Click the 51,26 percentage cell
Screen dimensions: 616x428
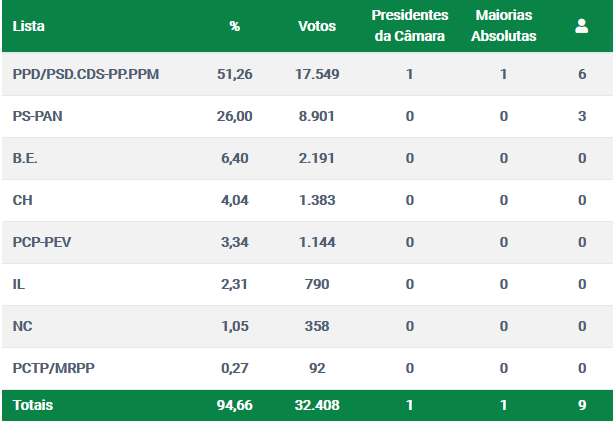(235, 74)
